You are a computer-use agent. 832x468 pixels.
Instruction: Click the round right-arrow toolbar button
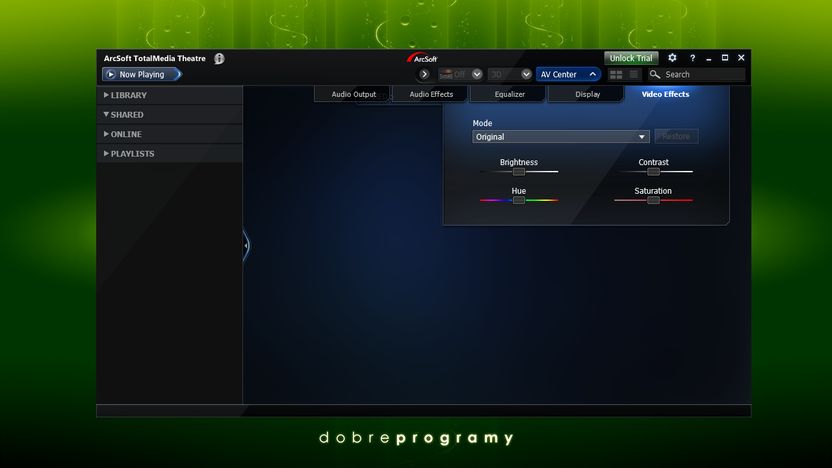pyautogui.click(x=424, y=74)
